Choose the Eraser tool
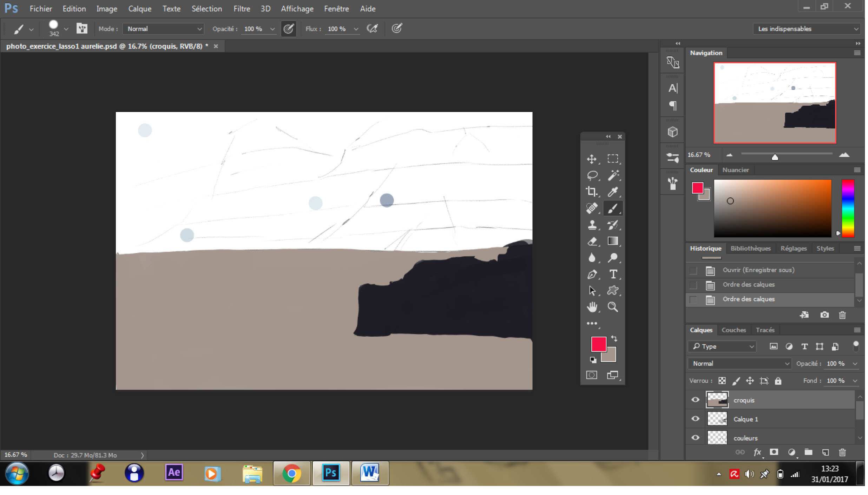The image size is (868, 495). (x=592, y=241)
